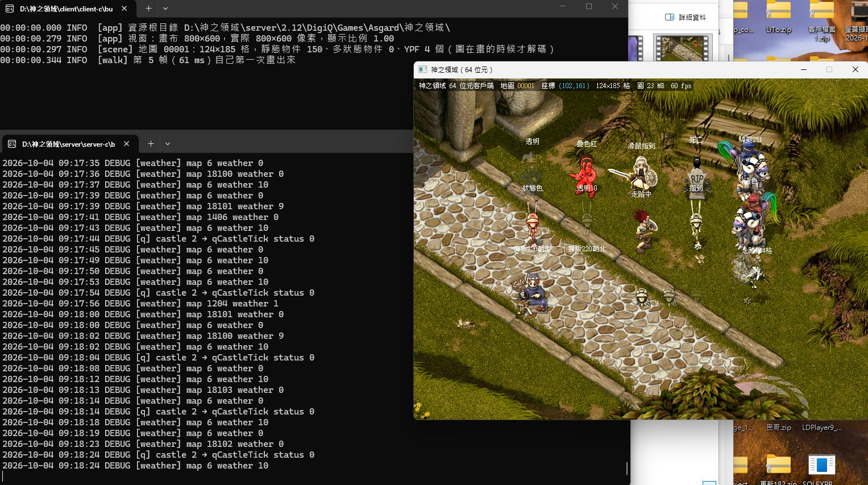This screenshot has height=485, width=868.
Task: Close the client-c terminal tab
Action: [124, 9]
